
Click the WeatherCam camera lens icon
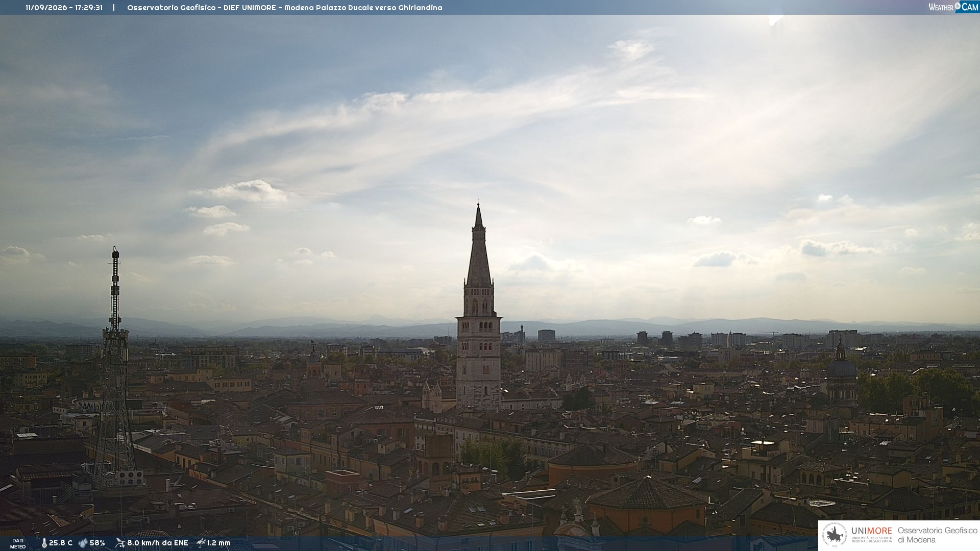click(x=958, y=6)
